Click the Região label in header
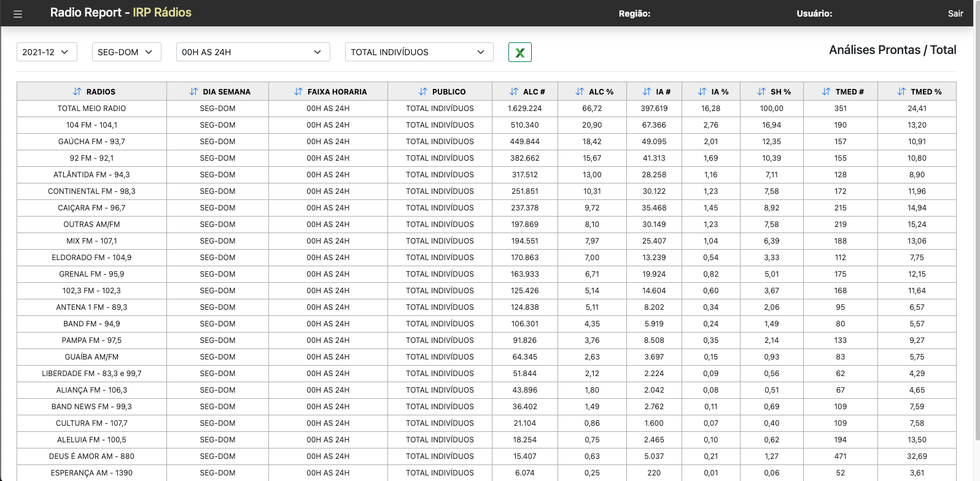Screen dimensions: 980x481 [x=634, y=13]
